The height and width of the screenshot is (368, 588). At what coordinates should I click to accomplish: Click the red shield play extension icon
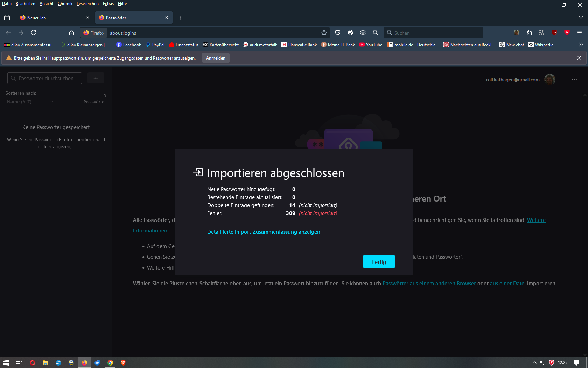tap(567, 33)
